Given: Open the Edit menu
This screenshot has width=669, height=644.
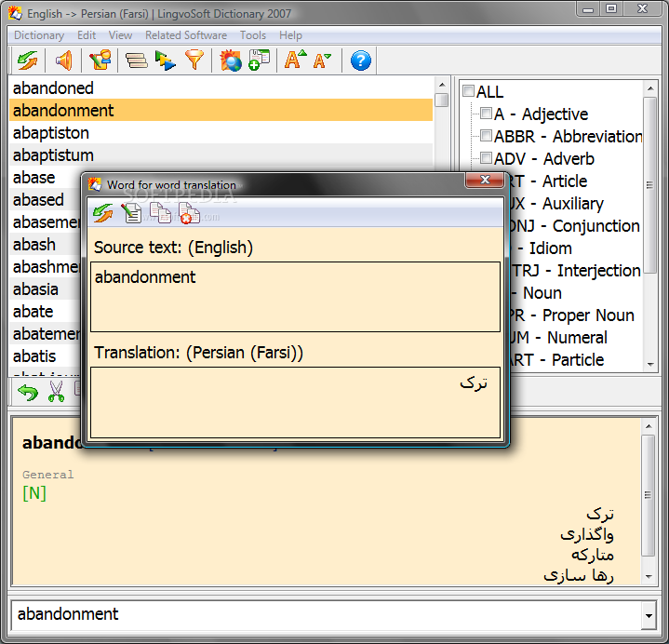Looking at the screenshot, I should [x=87, y=35].
